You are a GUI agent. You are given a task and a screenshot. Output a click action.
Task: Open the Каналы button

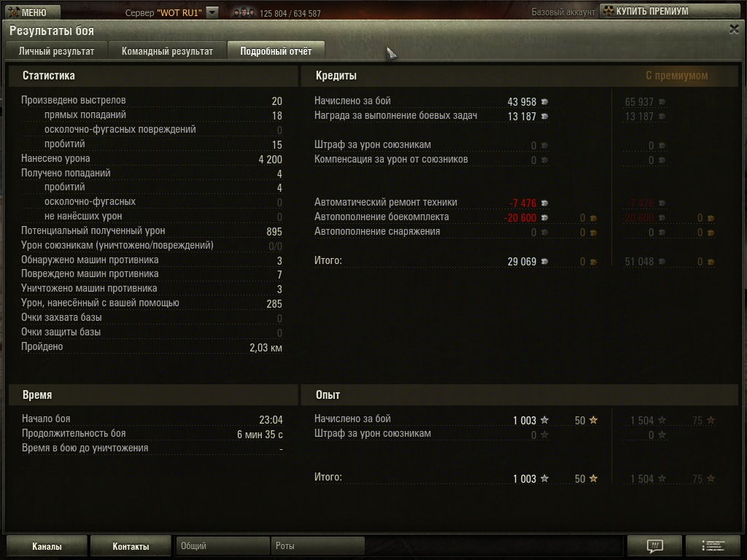tap(47, 546)
